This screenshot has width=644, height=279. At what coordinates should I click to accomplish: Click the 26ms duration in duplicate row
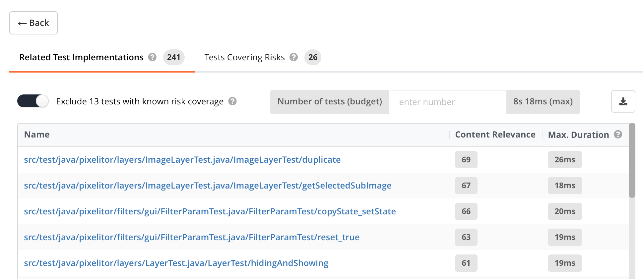pos(565,160)
